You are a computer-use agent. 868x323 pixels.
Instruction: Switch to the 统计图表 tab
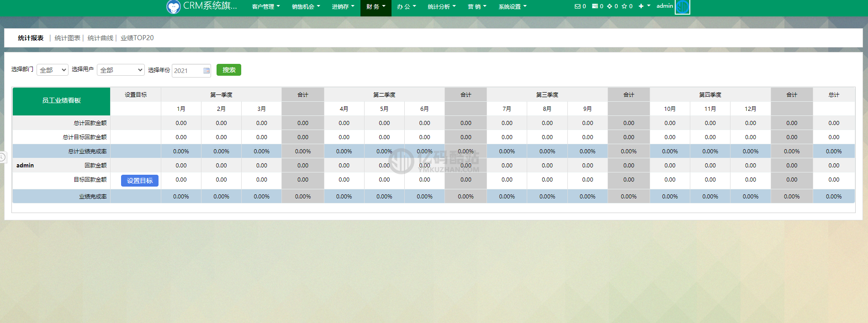[x=67, y=38]
